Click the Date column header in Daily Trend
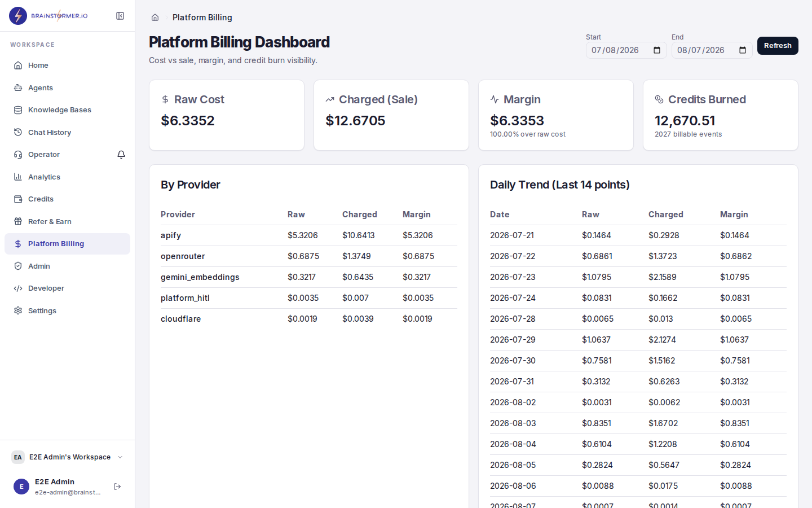The image size is (812, 508). 500,214
